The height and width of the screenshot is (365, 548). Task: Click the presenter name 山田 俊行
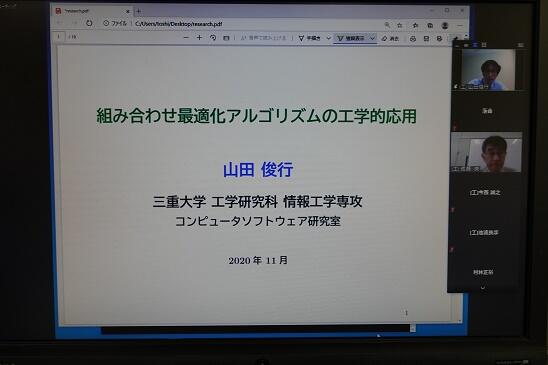[258, 170]
